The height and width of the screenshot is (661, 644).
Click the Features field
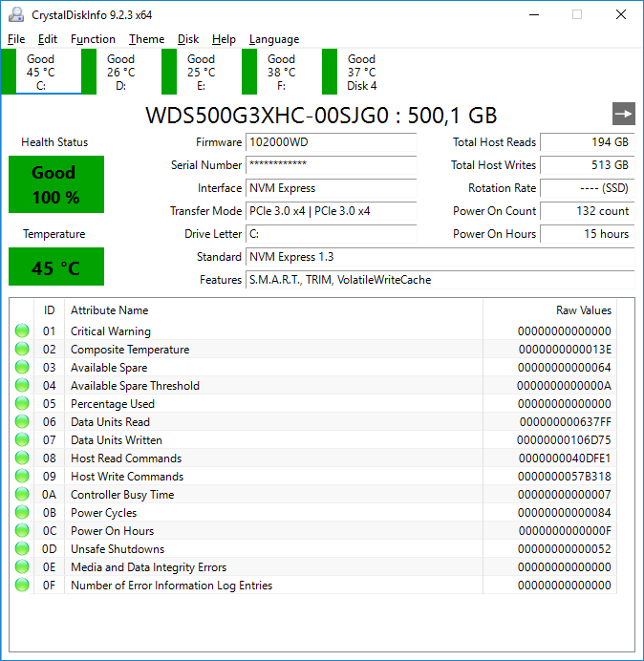coord(440,280)
